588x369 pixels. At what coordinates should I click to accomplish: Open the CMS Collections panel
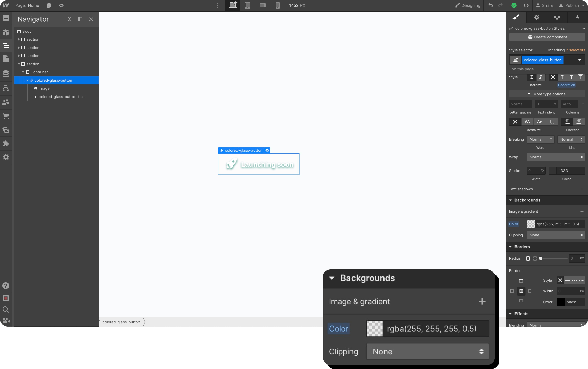point(5,73)
